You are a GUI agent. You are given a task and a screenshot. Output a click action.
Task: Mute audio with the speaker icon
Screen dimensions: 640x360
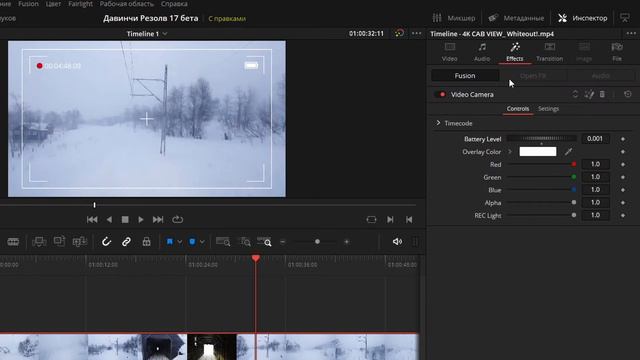coord(397,242)
